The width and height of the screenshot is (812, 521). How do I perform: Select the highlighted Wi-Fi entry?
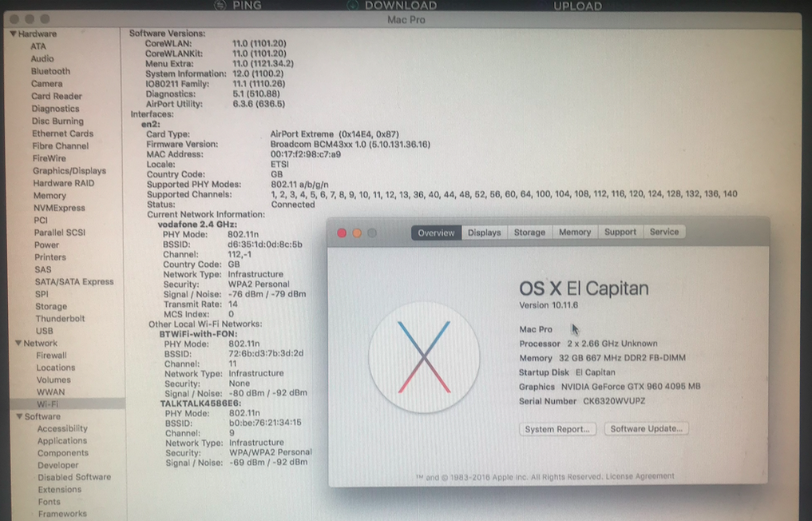tap(67, 404)
